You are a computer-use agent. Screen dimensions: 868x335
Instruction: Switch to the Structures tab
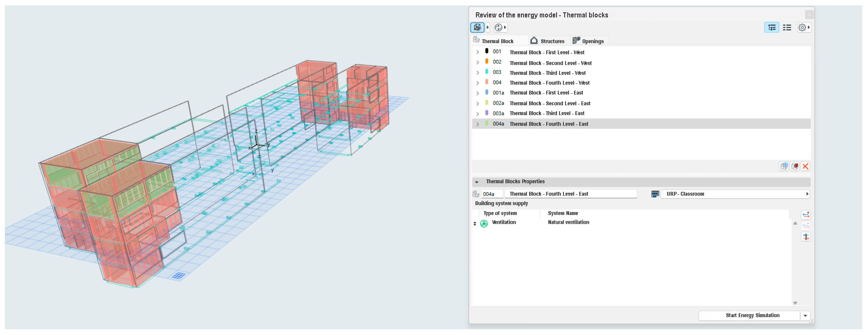click(548, 41)
